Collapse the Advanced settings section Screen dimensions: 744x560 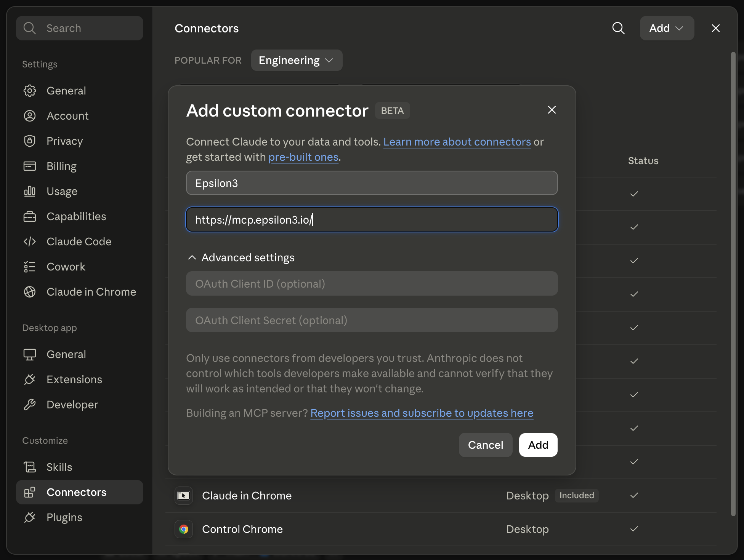coord(241,258)
